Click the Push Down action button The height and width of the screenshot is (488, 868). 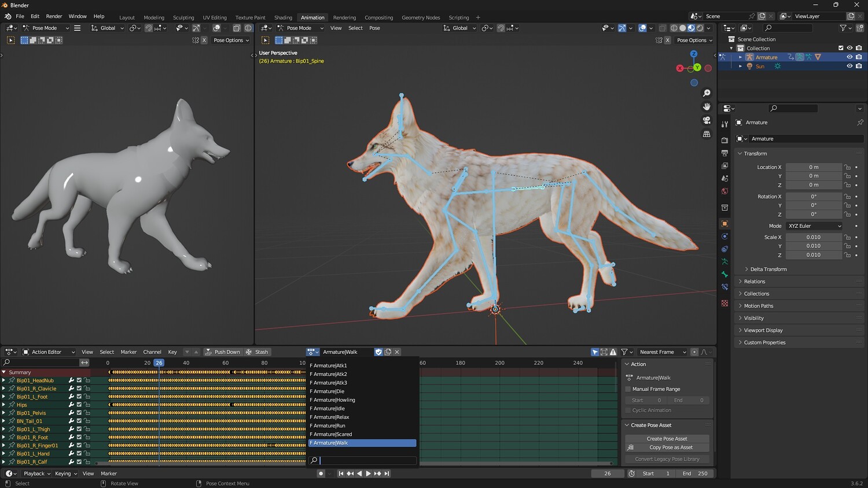click(222, 352)
